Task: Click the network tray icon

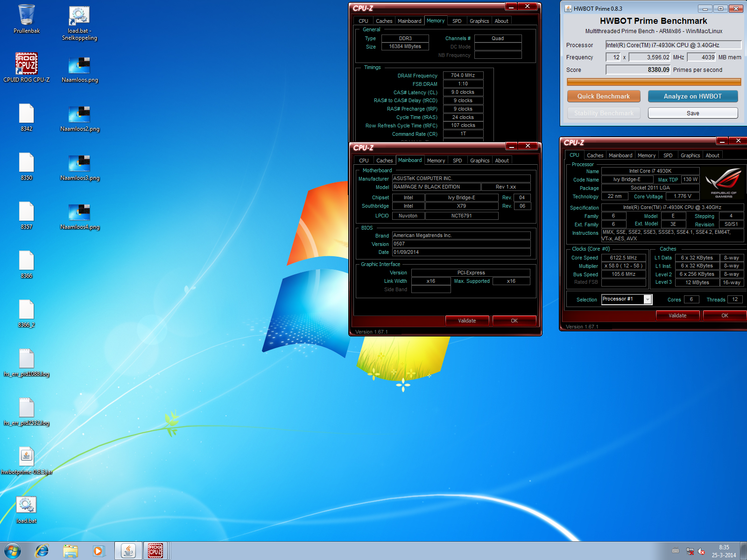Action: [x=690, y=551]
